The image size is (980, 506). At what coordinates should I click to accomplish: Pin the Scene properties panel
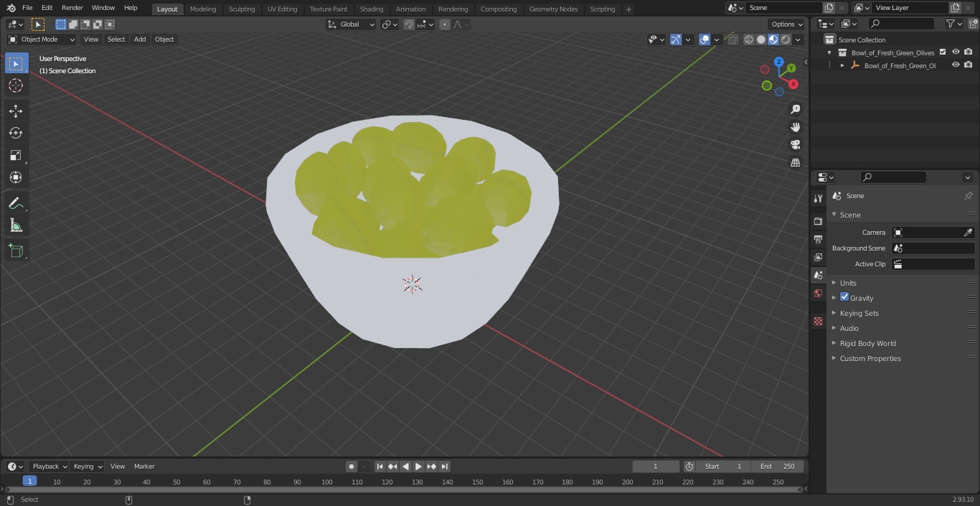point(968,196)
